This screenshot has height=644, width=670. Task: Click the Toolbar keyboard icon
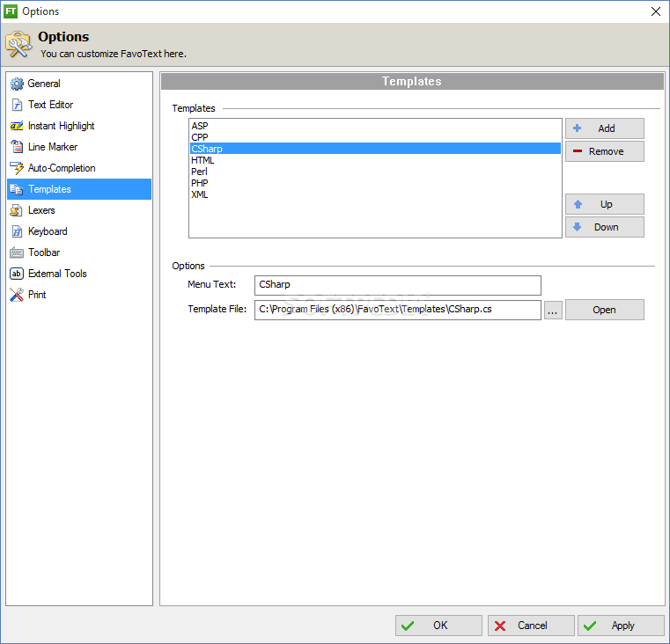coord(17,252)
